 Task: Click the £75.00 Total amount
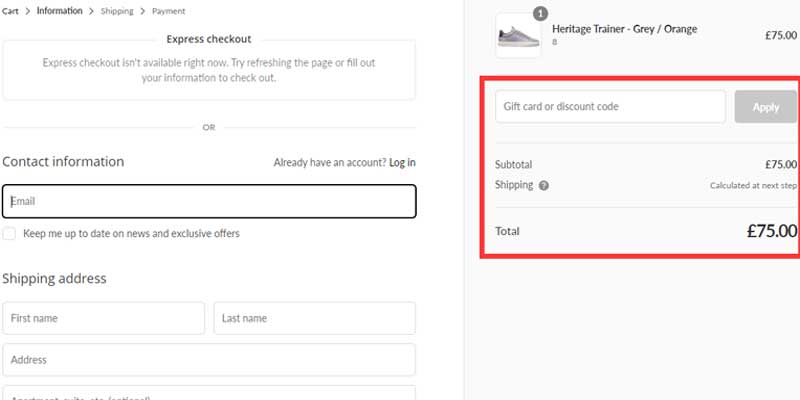(771, 231)
